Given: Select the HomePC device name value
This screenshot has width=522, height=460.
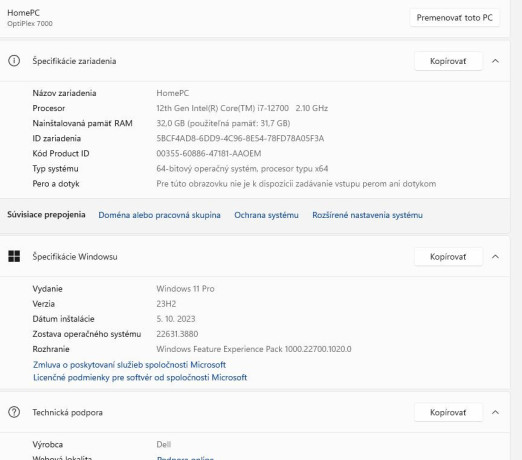Looking at the screenshot, I should click(x=173, y=93).
